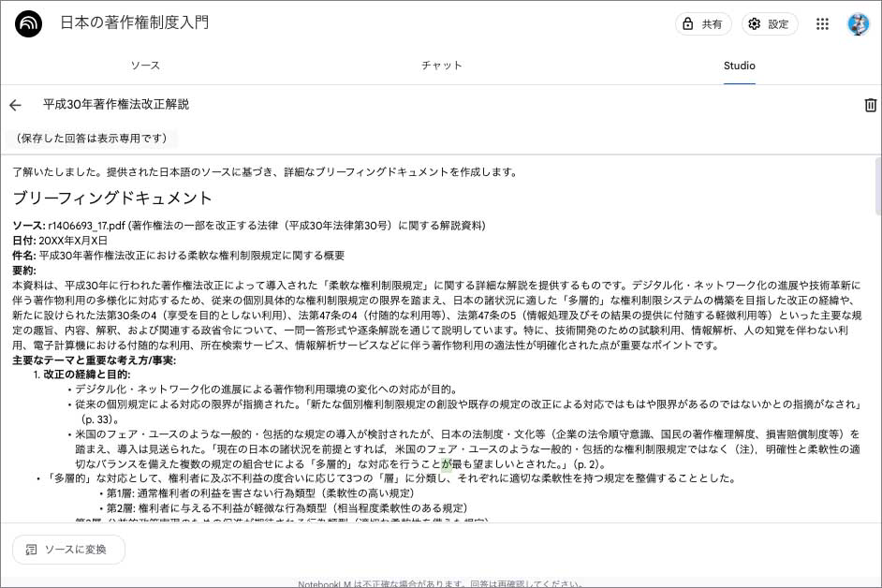882x588 pixels.
Task: Go back using the left arrow
Action: (15, 105)
